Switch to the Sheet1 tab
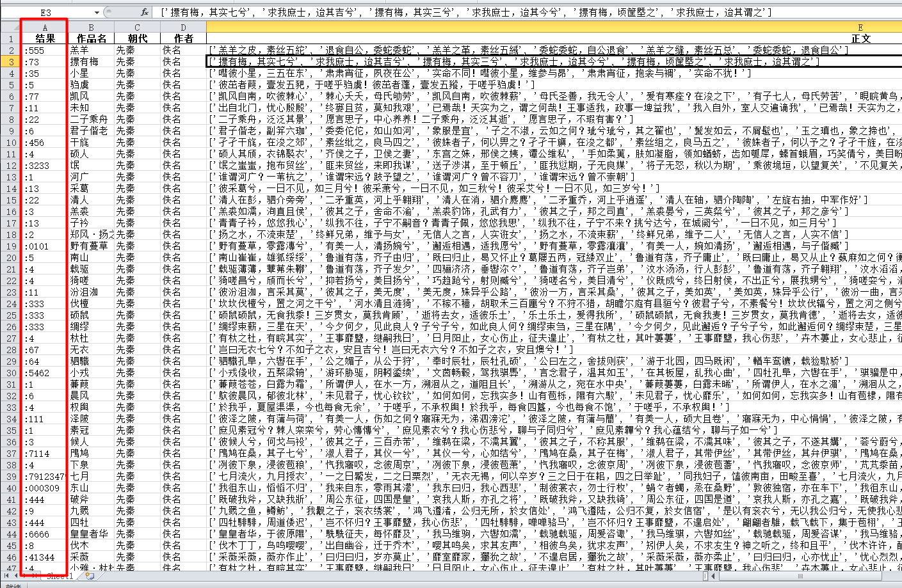Screen dimensions: 902x588 59,576
